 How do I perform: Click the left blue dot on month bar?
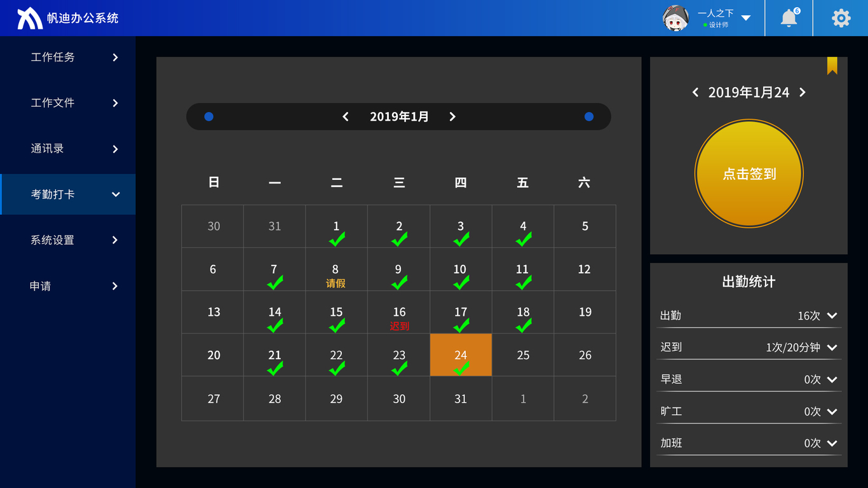pyautogui.click(x=208, y=117)
